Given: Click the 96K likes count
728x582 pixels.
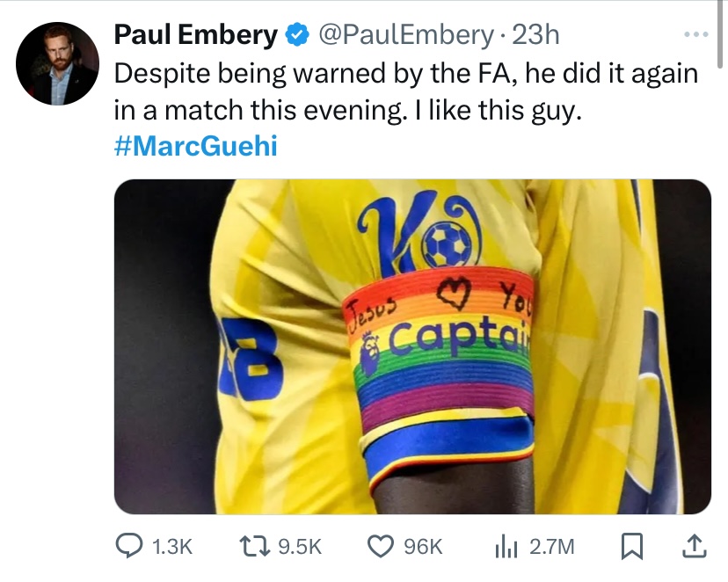Looking at the screenshot, I should tap(423, 546).
